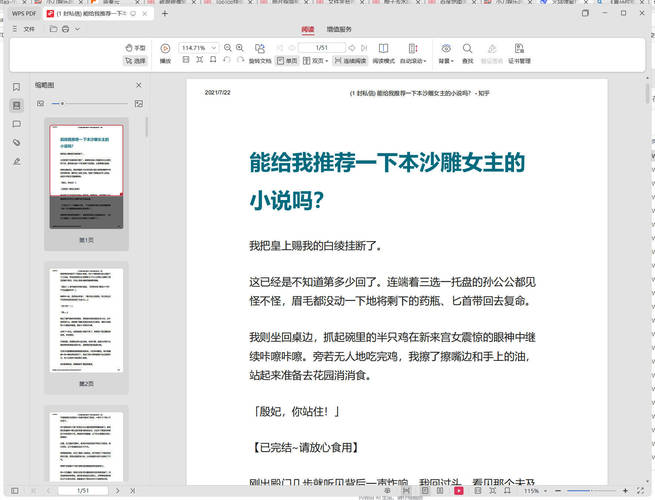Select the page 2 (第2页) thumbnail
The width and height of the screenshot is (655, 500).
point(85,320)
